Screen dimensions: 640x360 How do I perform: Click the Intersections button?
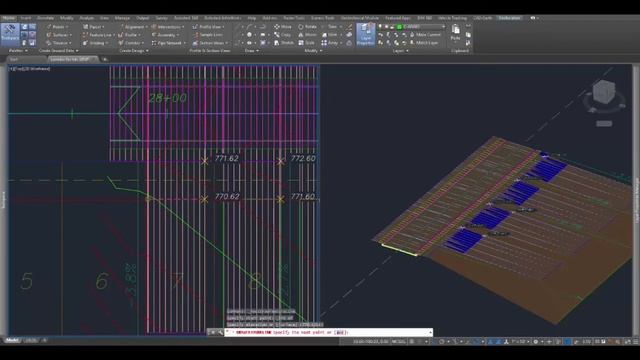coord(169,27)
